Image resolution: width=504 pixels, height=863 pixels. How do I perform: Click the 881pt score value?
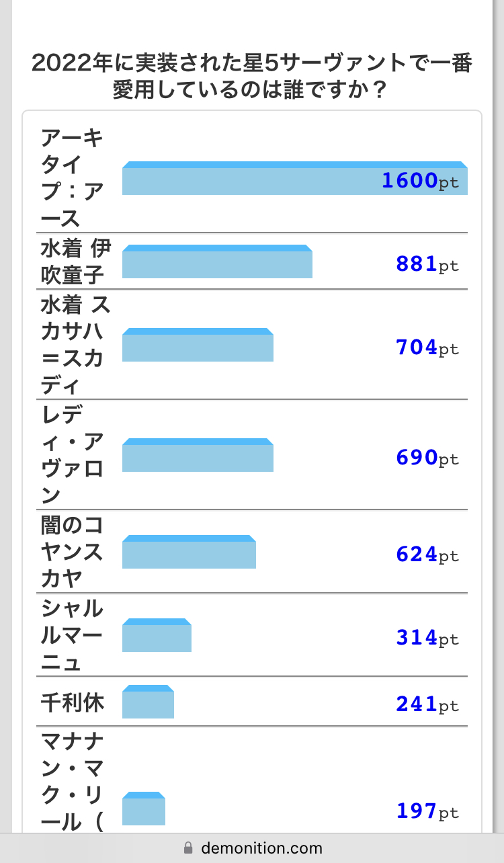(x=427, y=264)
